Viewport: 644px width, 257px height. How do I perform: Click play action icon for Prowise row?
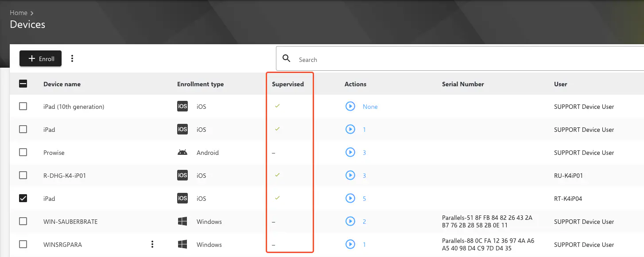pos(350,153)
